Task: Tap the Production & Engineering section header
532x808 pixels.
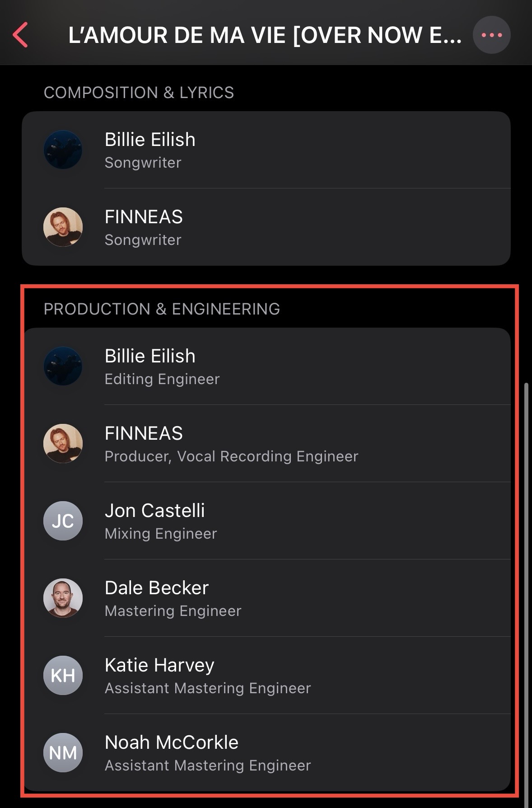Action: point(162,309)
